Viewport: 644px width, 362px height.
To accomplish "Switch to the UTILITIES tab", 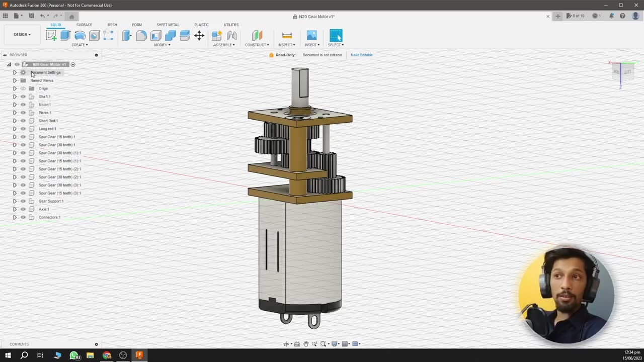I will [x=231, y=25].
